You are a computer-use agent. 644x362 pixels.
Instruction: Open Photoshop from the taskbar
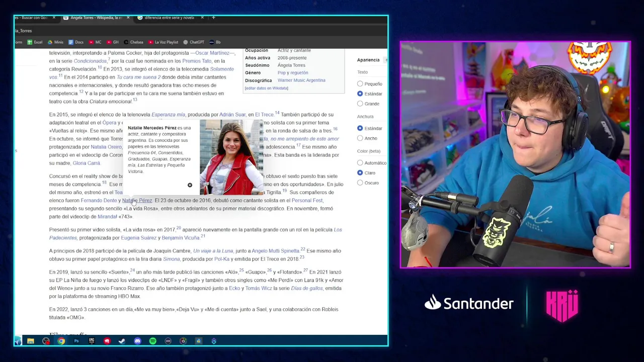click(76, 341)
